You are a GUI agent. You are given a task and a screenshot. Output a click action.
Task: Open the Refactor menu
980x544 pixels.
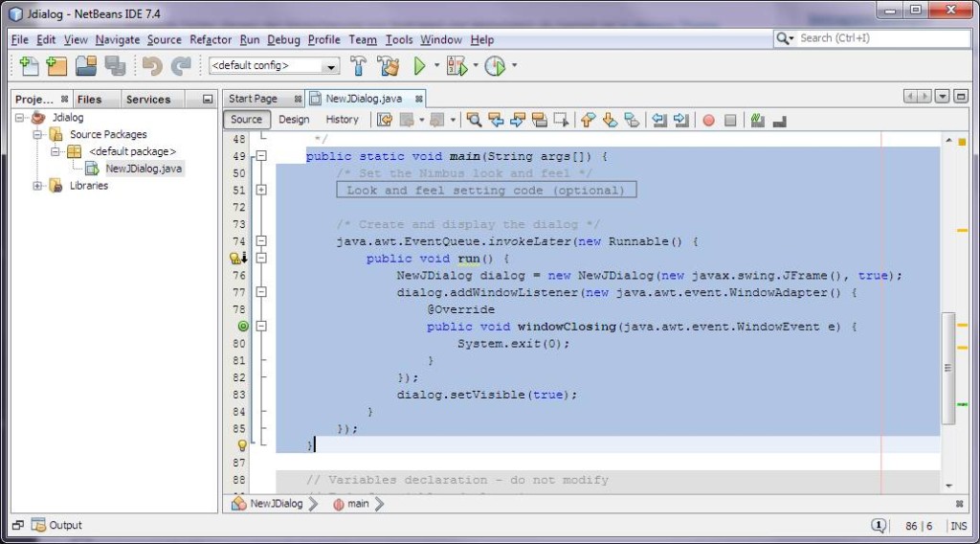211,39
